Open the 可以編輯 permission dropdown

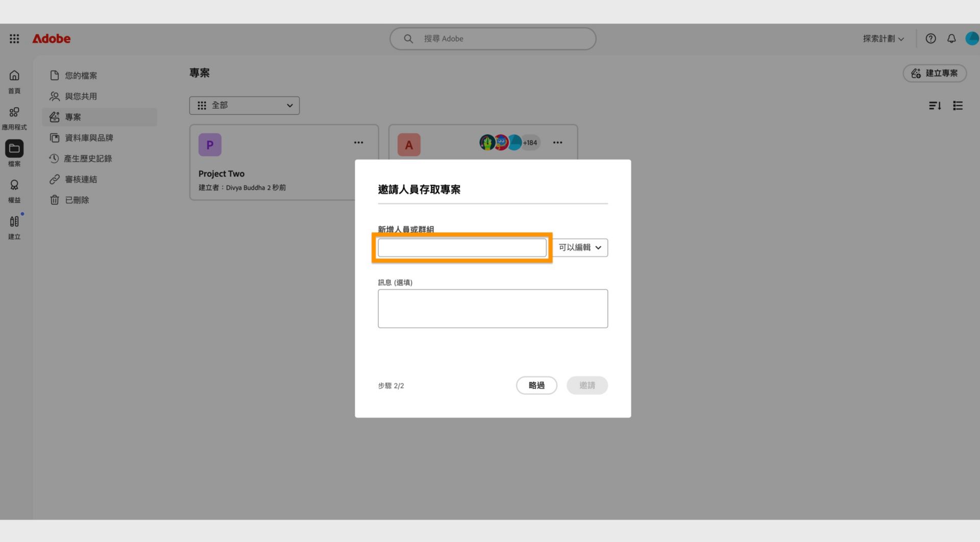coord(580,247)
